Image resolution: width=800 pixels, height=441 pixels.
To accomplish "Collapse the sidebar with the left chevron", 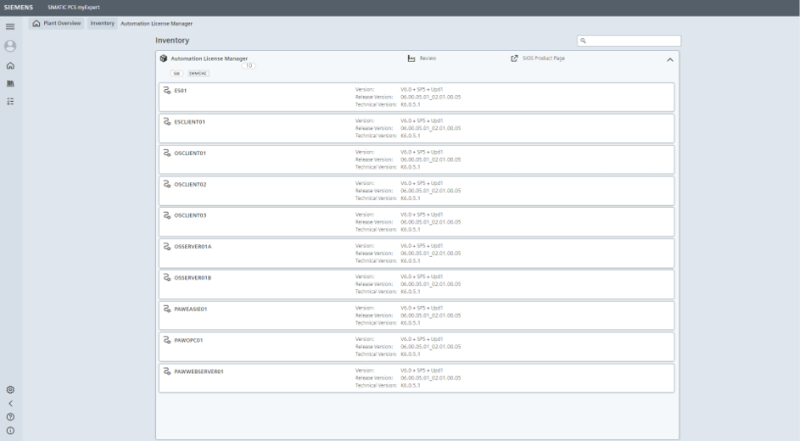I will [10, 403].
